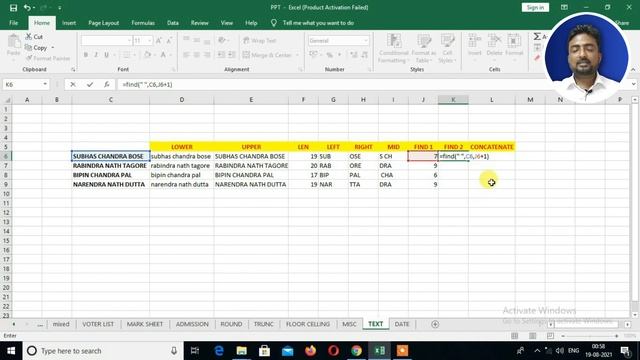Toggle Underline formatting
Viewport: 640px width, 360px height.
point(107,55)
